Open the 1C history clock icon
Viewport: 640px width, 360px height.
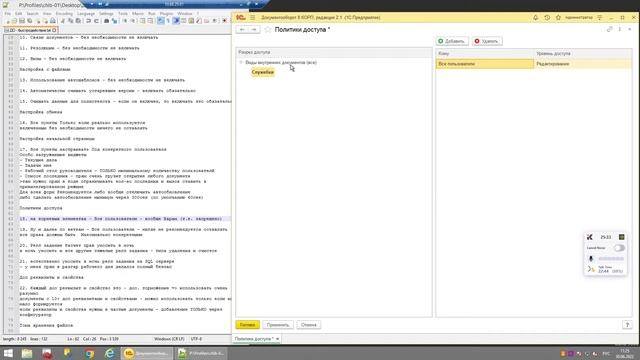[x=547, y=18]
